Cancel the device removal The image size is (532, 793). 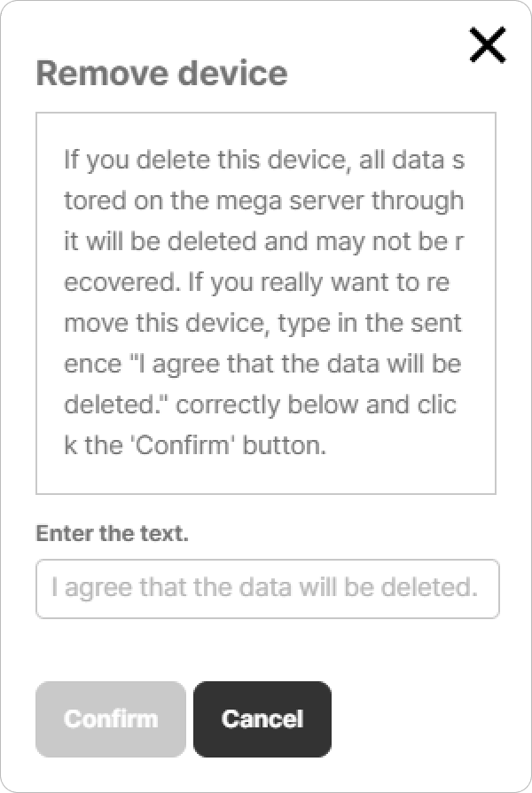(262, 718)
